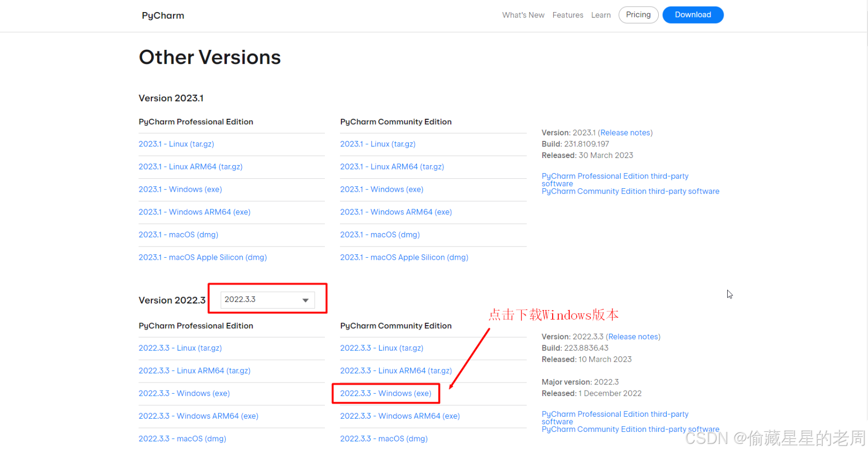Open Professional third-party software link under 2022.3.3
Viewport: 868px width, 453px height.
(615, 418)
